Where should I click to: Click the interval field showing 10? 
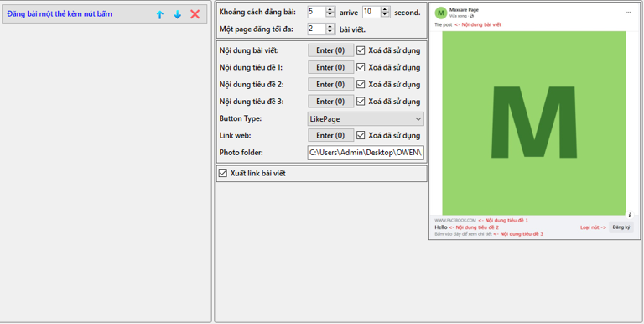click(x=371, y=12)
